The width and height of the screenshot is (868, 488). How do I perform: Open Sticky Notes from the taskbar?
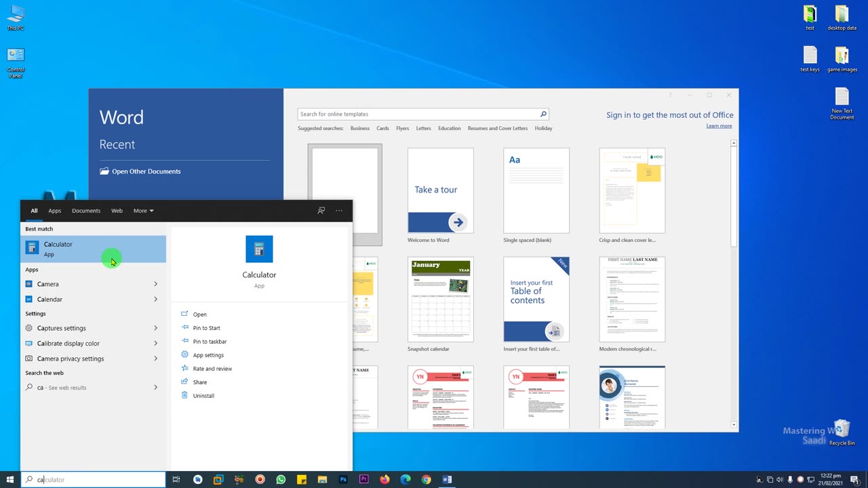click(x=302, y=480)
